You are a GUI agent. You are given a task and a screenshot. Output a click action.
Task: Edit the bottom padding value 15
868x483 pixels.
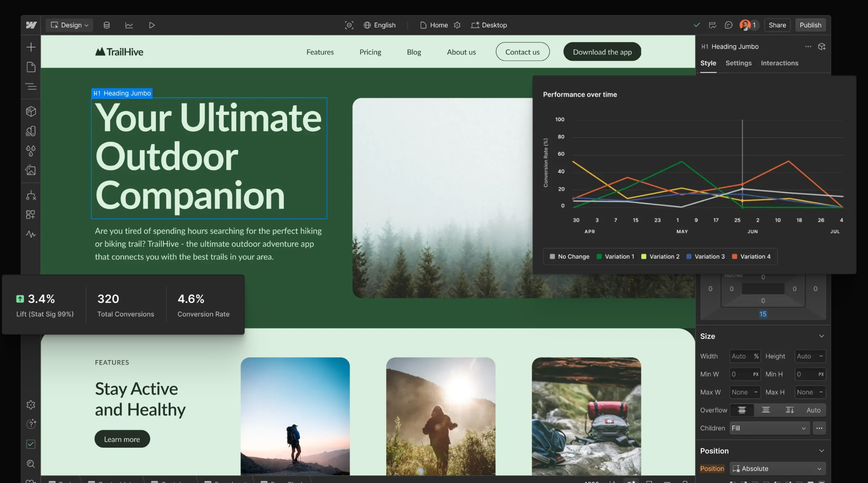point(762,314)
